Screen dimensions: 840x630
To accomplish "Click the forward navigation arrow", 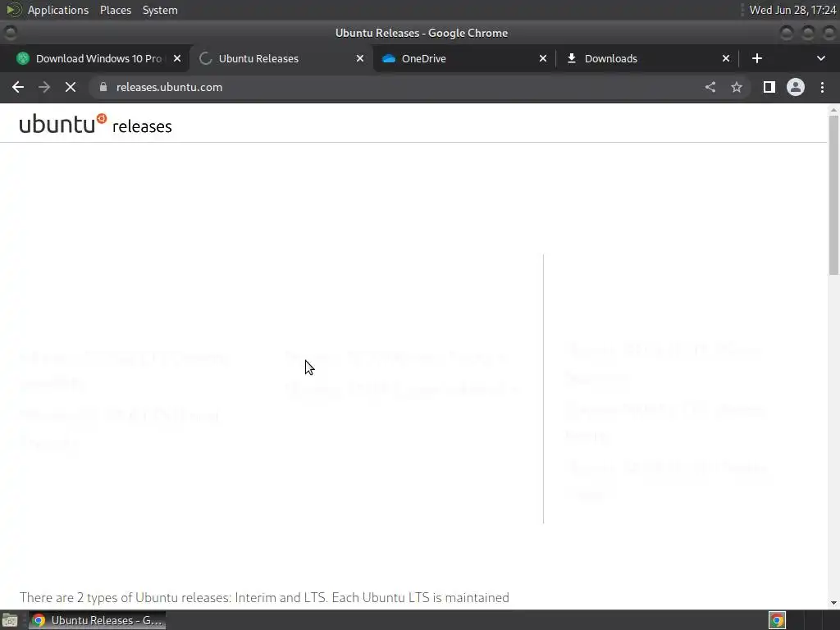I will pos(44,87).
